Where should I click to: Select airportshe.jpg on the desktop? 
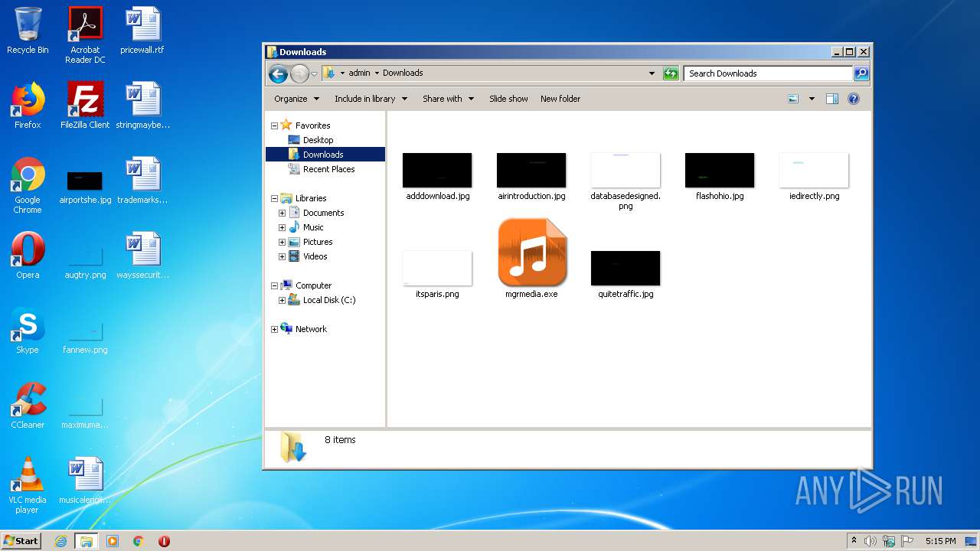[85, 187]
